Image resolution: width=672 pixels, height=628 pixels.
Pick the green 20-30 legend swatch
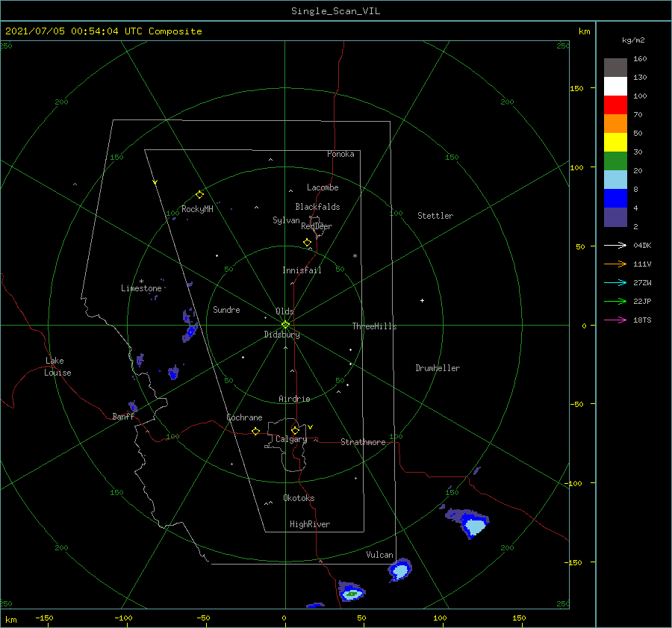pos(615,161)
